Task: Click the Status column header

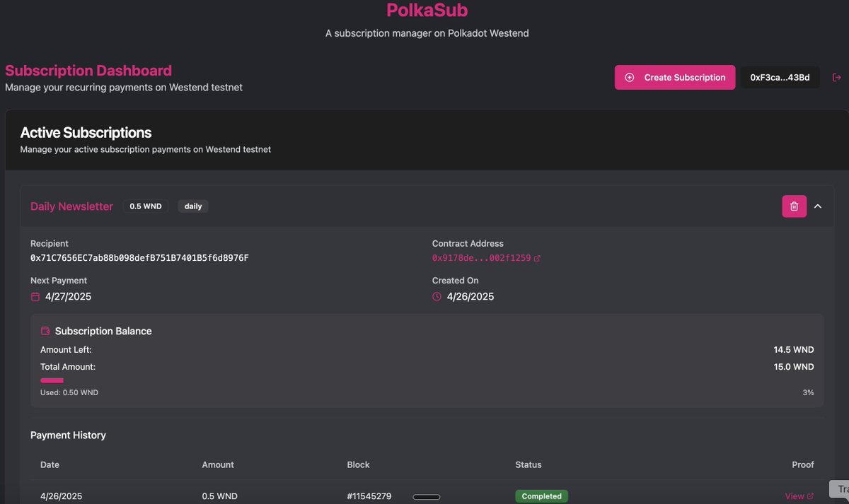Action: coord(529,464)
